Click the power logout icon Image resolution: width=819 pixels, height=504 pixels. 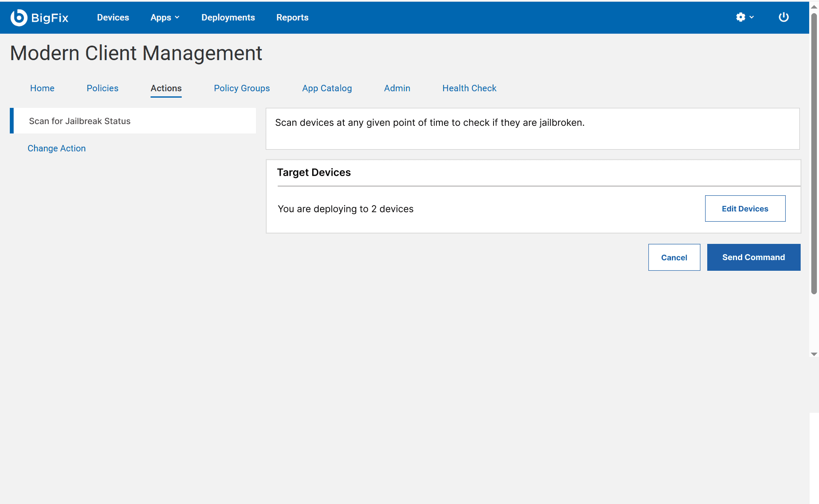[x=784, y=17]
